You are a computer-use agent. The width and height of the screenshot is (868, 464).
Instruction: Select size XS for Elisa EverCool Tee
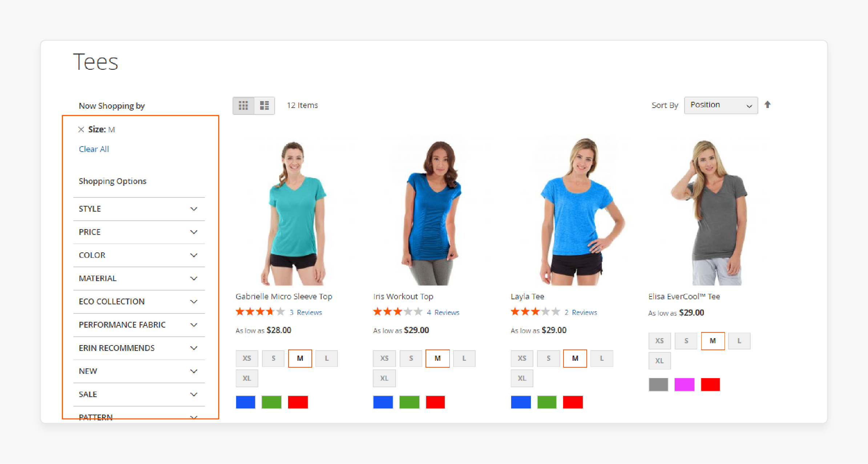point(659,341)
